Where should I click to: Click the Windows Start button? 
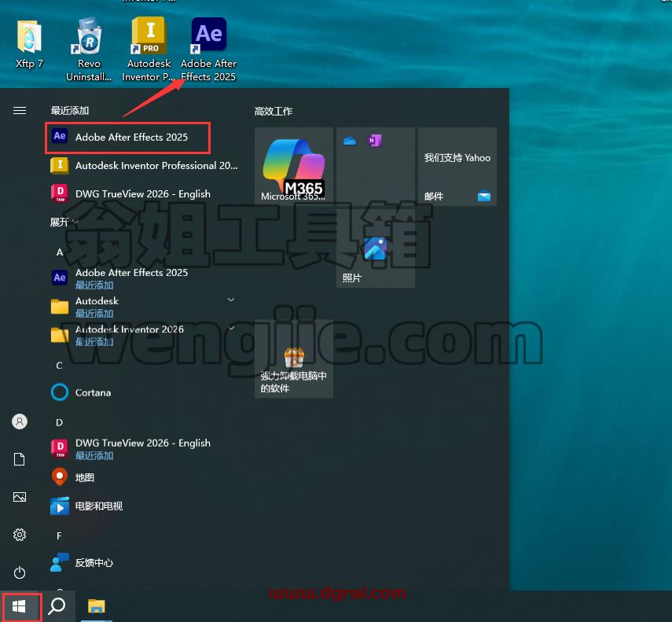pos(20,606)
